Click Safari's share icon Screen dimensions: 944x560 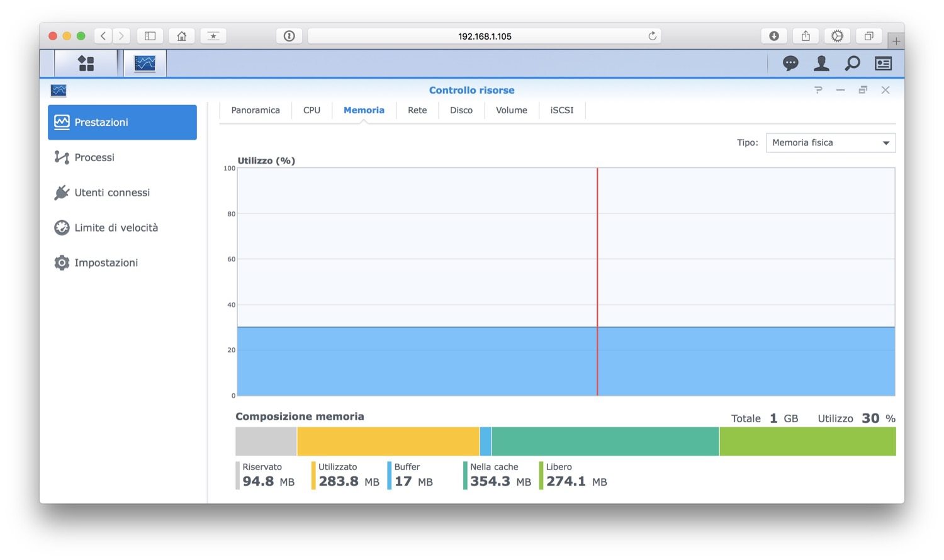[x=806, y=36]
